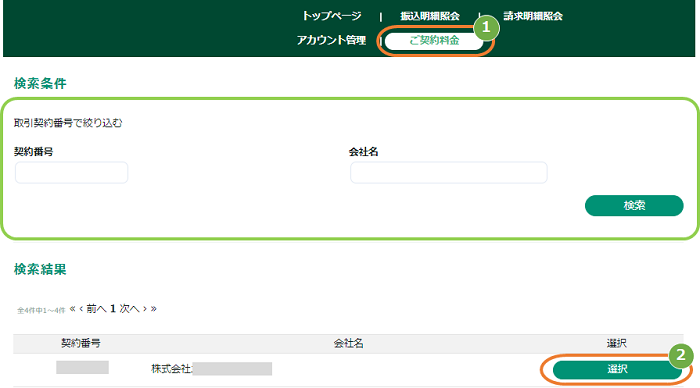This screenshot has height=388, width=700.
Task: Click the 契約番号 column header in the results table
Action: [81, 343]
